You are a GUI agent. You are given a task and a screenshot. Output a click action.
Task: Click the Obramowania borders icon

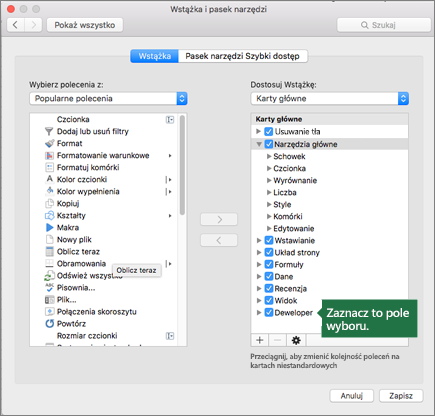click(x=49, y=263)
